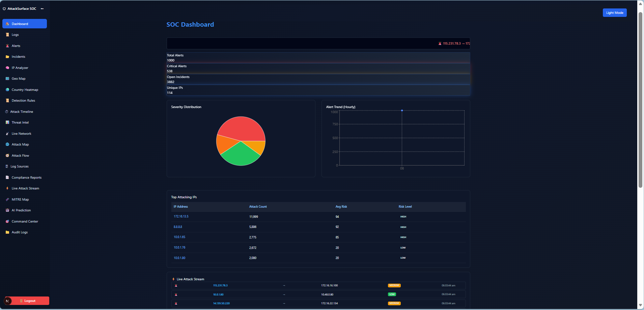Click the Geo Map icon
The width and height of the screenshot is (644, 310).
pyautogui.click(x=7, y=79)
